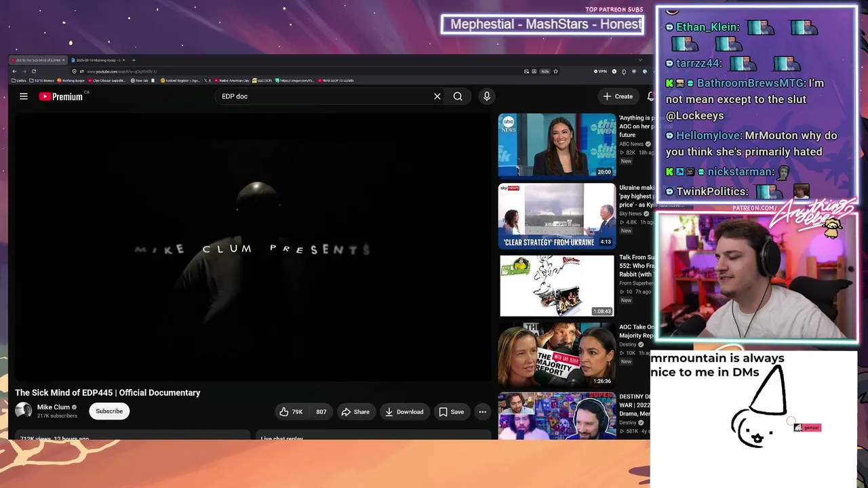Download the documentary video
Screen dimensions: 868x488
[404, 411]
